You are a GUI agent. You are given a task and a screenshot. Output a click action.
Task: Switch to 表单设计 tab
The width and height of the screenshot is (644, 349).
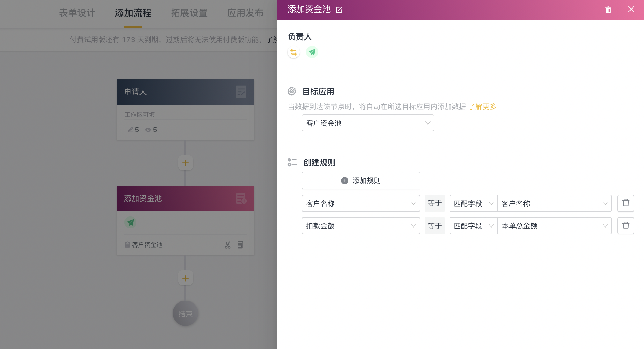pyautogui.click(x=77, y=13)
